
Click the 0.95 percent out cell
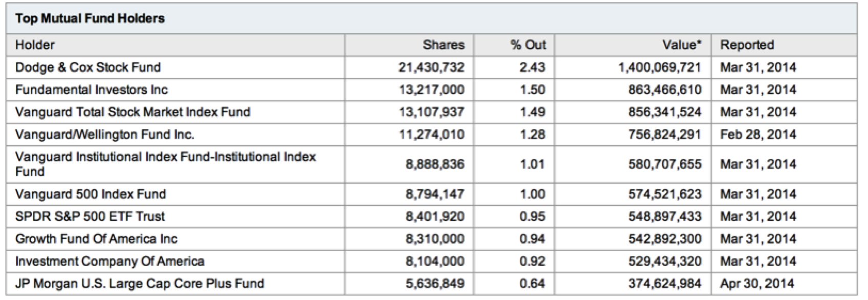tap(532, 217)
